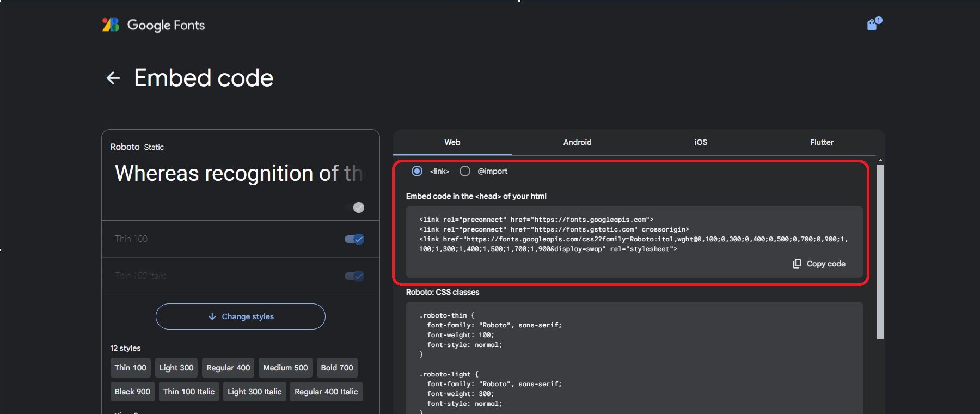Toggle the Thin 100 style switch
The image size is (980, 414).
[355, 239]
